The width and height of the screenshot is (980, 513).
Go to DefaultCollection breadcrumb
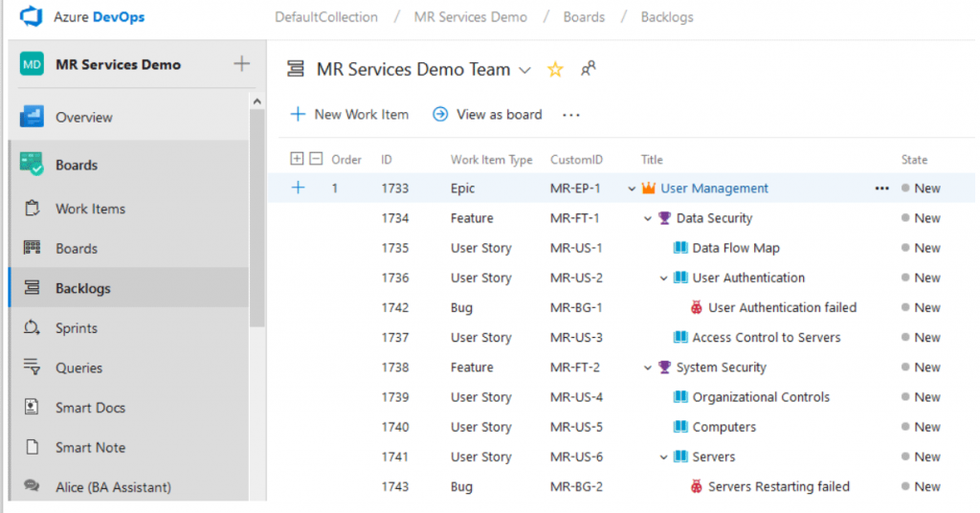point(326,17)
